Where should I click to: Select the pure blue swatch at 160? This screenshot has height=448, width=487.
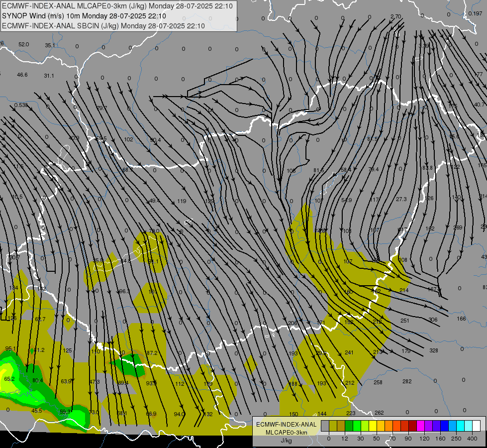pyautogui.click(x=444, y=426)
